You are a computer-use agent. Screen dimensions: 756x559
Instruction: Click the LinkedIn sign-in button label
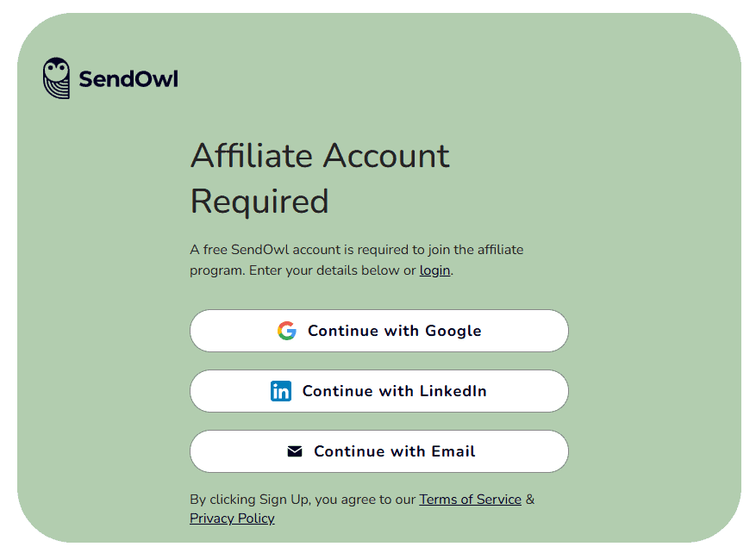[x=395, y=391]
